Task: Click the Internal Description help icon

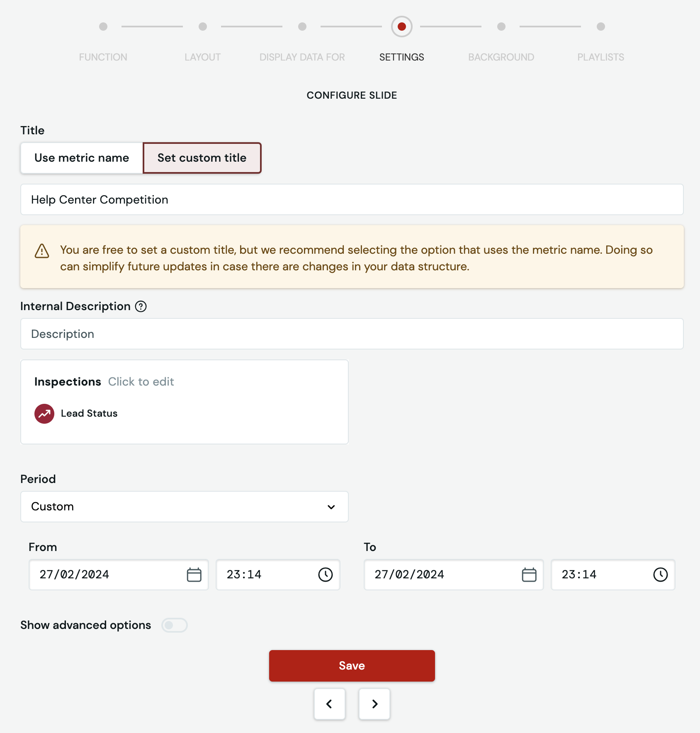Action: coord(141,306)
